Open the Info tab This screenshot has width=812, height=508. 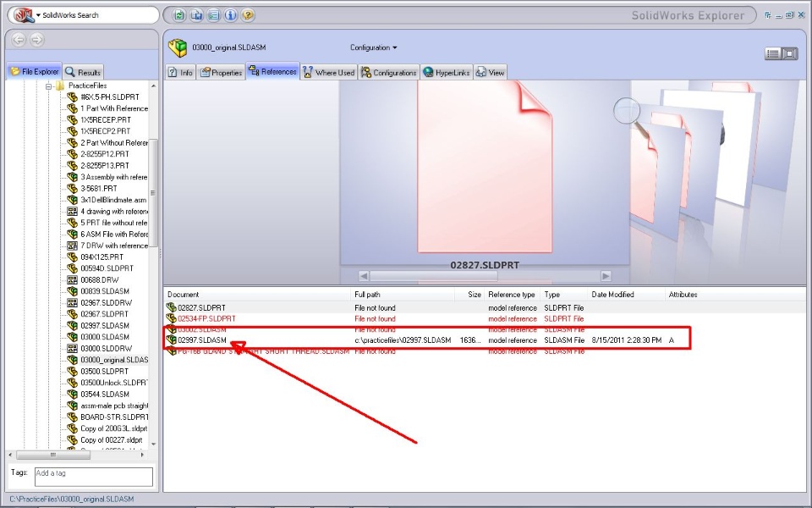(x=180, y=73)
